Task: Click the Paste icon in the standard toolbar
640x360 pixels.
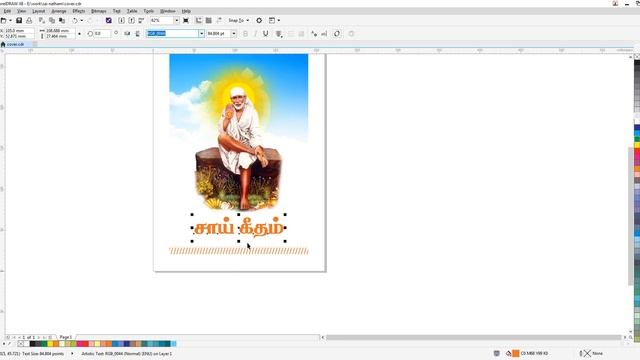Action: click(62, 20)
